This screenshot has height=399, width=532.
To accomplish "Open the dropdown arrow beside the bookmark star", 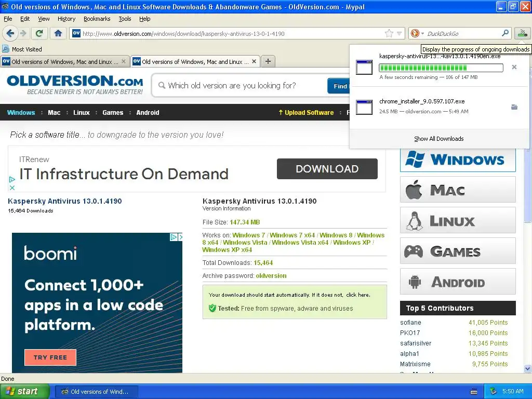I will pyautogui.click(x=400, y=34).
